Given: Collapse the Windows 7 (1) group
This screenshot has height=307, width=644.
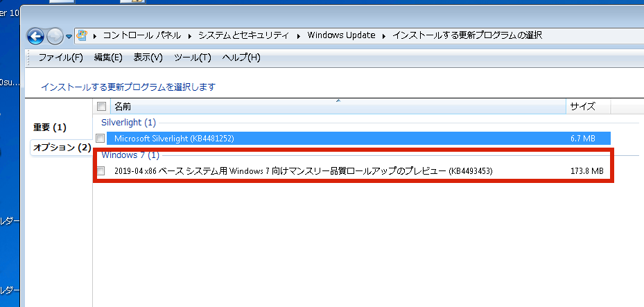Looking at the screenshot, I should (130, 155).
